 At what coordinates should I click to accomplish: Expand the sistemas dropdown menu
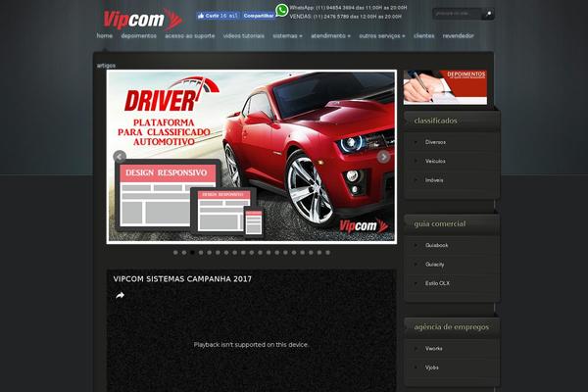(287, 35)
